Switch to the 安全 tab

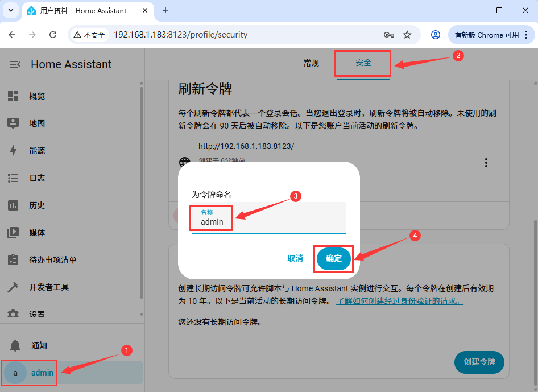pyautogui.click(x=363, y=63)
